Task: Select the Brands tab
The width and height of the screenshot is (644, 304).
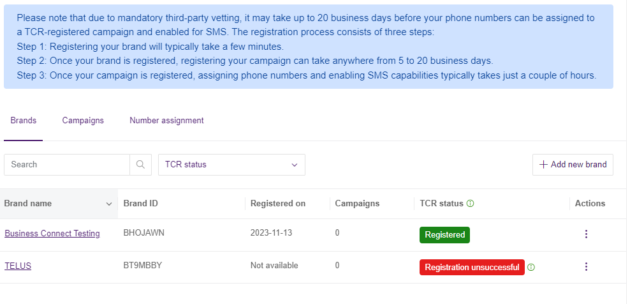Action: tap(24, 120)
